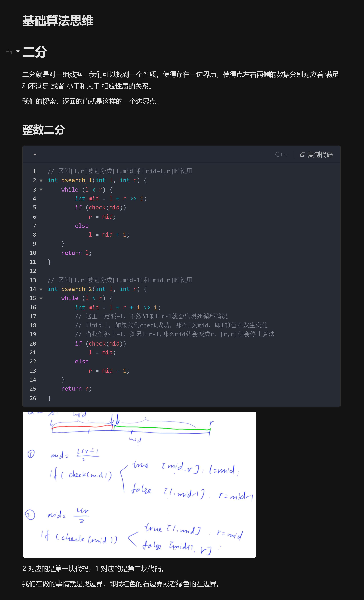Collapse the 二分 section with its heading arrow

click(18, 52)
